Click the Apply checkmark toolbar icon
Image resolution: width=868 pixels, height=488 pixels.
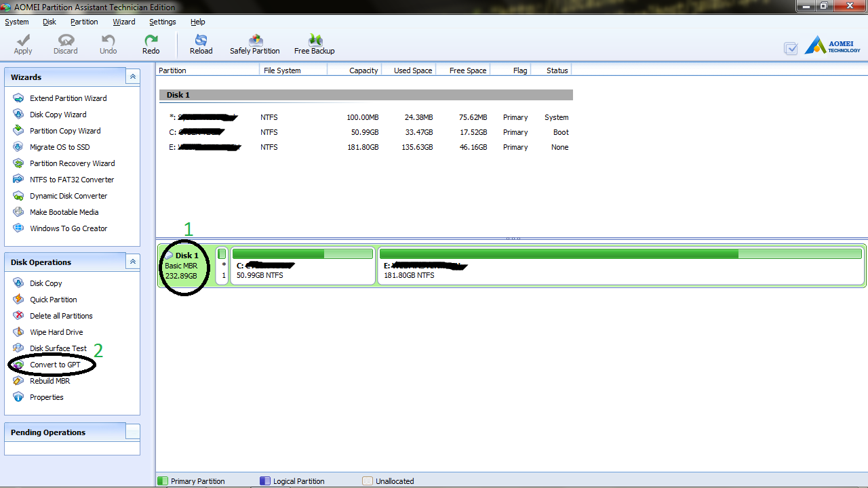point(23,41)
